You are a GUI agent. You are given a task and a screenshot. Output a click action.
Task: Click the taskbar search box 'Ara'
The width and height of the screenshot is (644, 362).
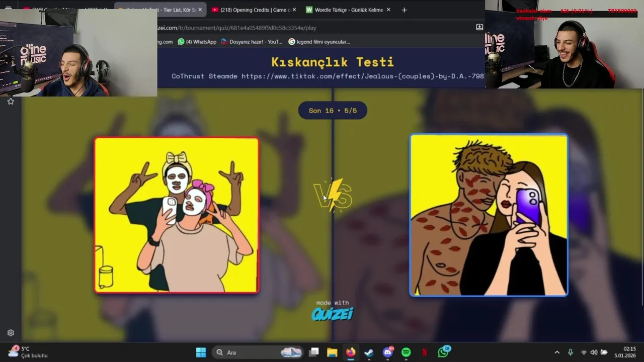click(x=258, y=352)
